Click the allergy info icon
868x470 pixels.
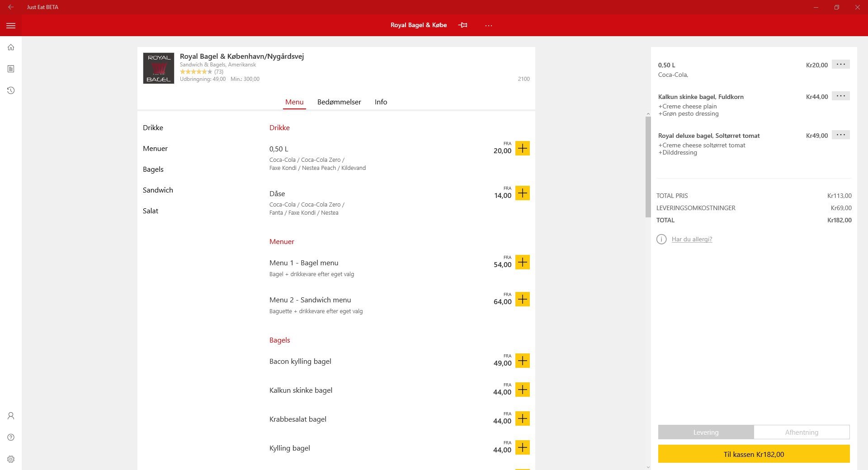tap(661, 239)
